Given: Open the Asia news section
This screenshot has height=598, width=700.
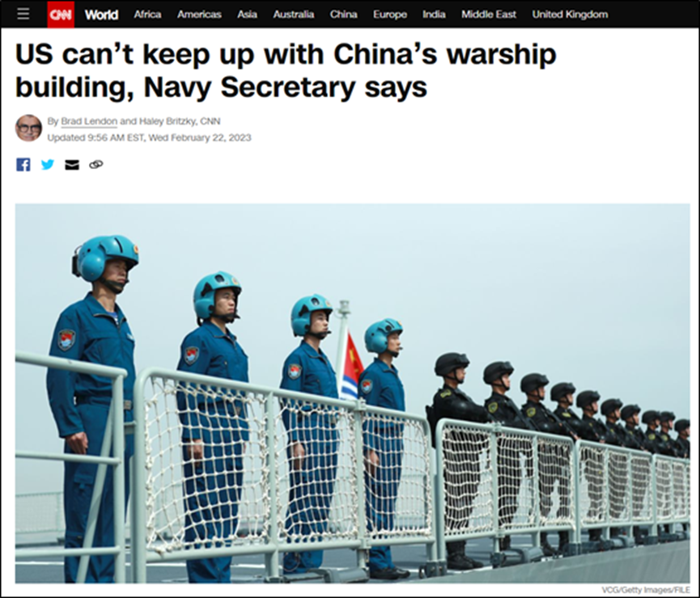Looking at the screenshot, I should (247, 15).
